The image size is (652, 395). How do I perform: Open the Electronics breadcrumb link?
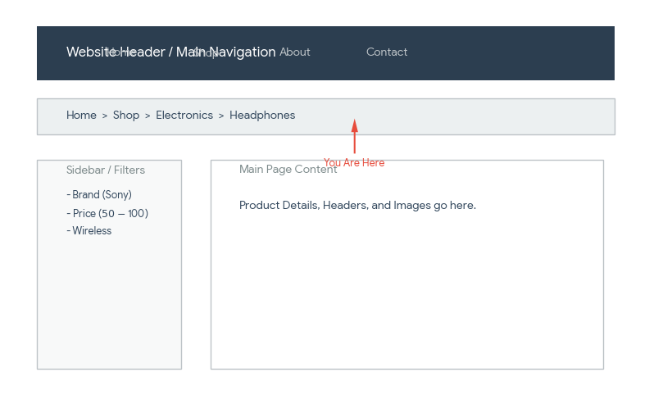(184, 115)
